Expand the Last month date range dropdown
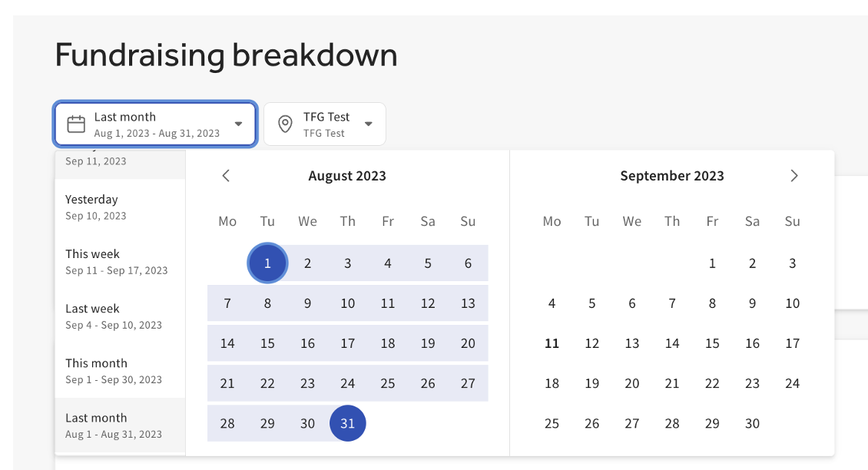 click(x=239, y=124)
